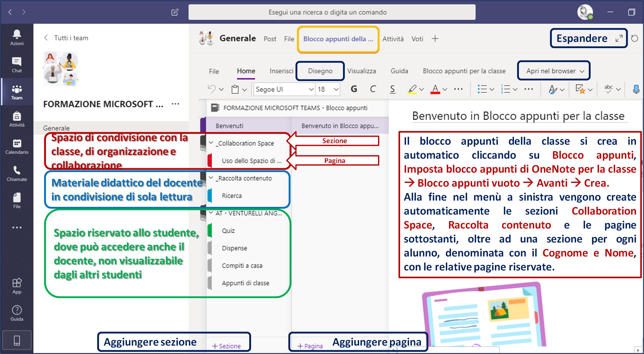Click the dictate microphone icon

pos(636,89)
